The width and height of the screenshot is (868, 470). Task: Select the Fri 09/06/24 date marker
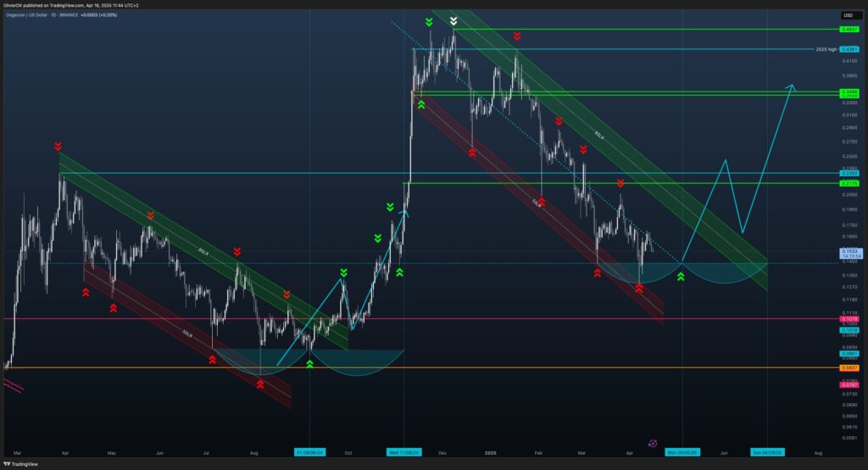pos(309,453)
